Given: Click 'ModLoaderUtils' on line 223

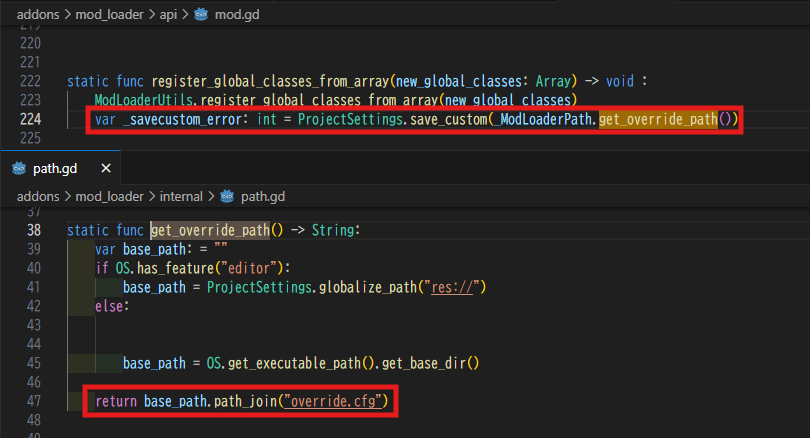Looking at the screenshot, I should [x=144, y=100].
